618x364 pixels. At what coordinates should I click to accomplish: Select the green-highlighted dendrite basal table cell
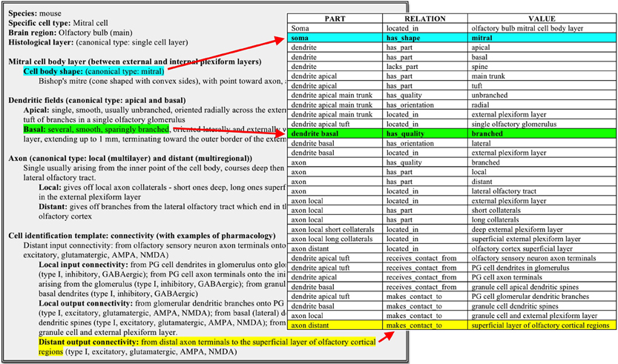pyautogui.click(x=334, y=133)
